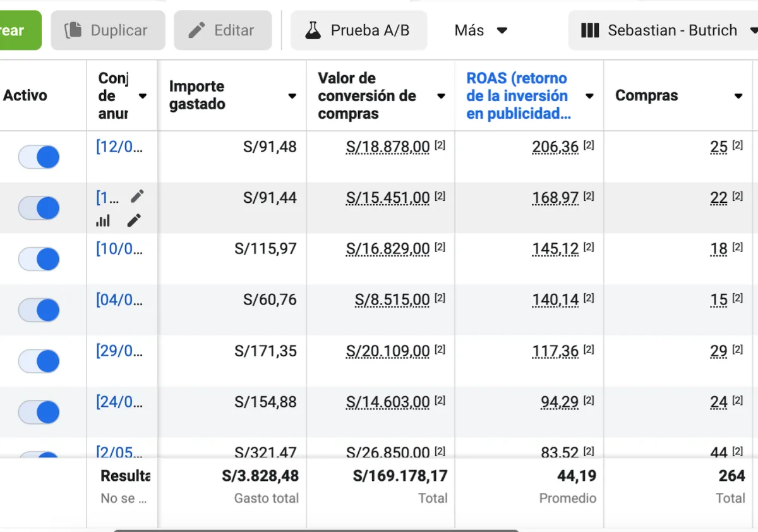Click the flask icon in Prueba A/B
The width and height of the screenshot is (758, 532).
pos(313,30)
